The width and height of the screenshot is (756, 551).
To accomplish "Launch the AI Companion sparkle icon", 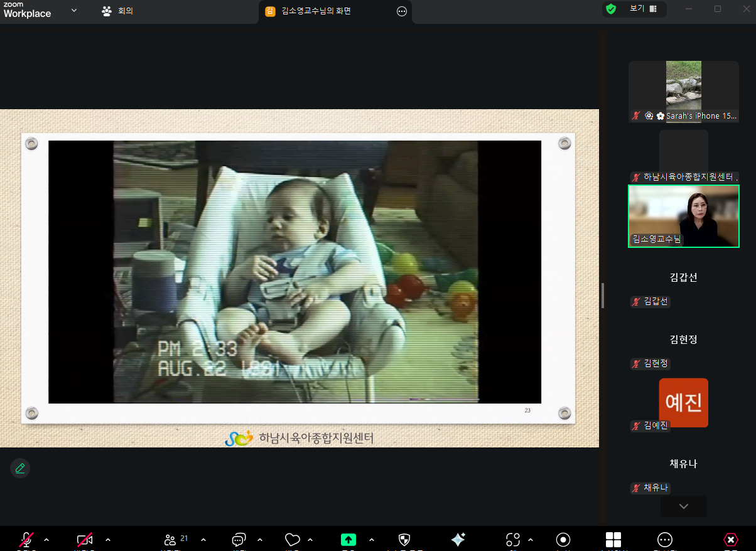I will [x=458, y=540].
